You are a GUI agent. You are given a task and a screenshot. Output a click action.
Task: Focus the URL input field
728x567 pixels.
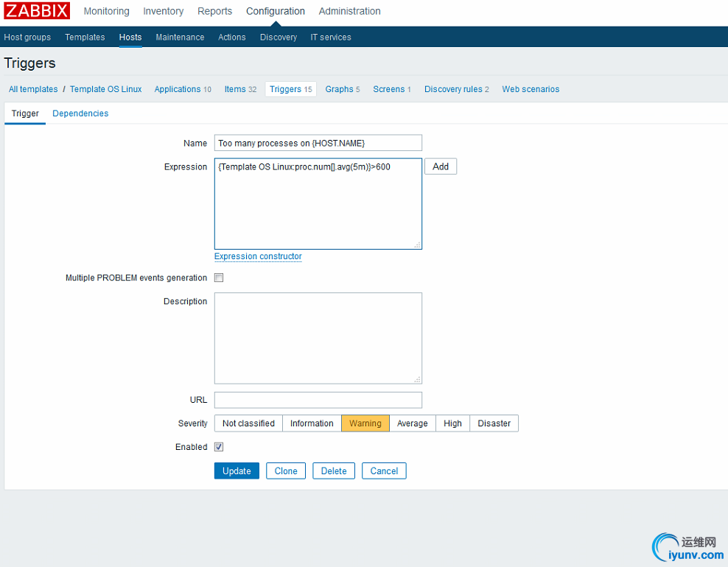tap(318, 400)
